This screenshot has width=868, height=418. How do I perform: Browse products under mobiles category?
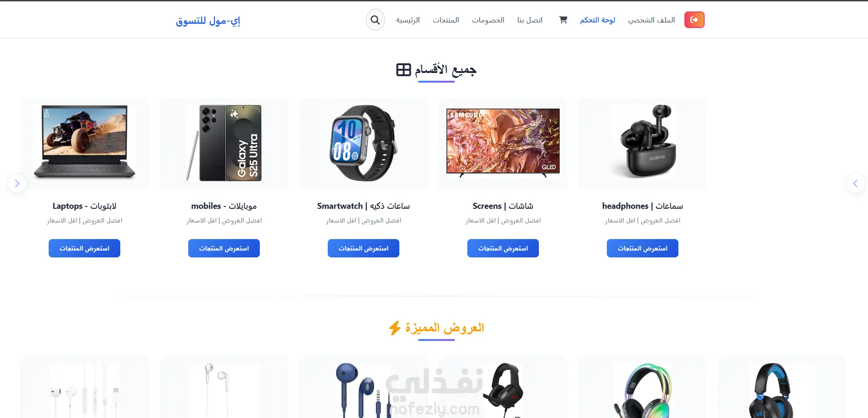(x=224, y=248)
